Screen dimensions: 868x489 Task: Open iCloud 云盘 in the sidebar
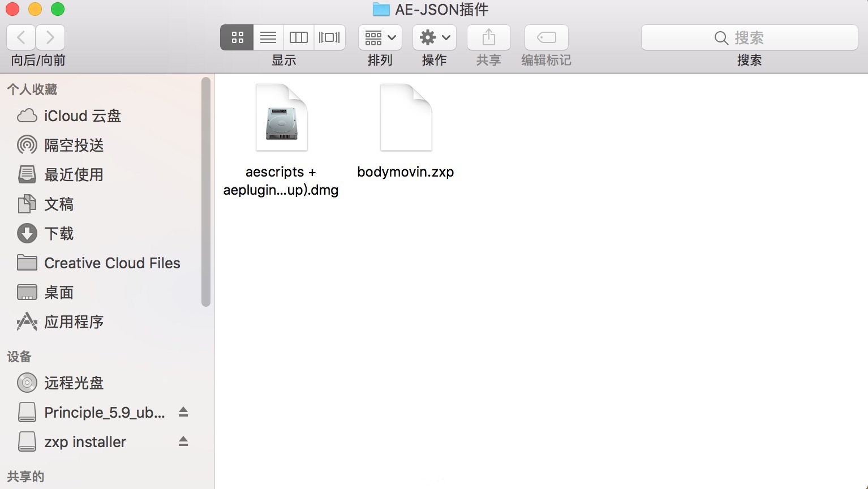(x=83, y=116)
